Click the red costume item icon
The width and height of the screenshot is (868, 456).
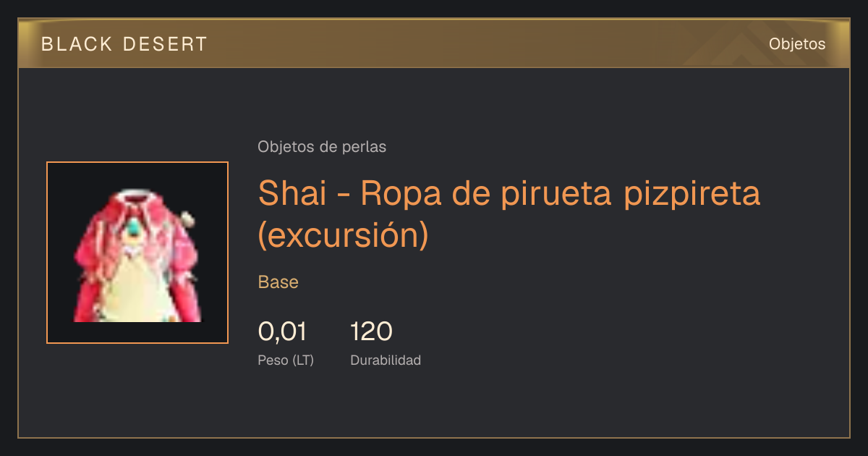[137, 255]
